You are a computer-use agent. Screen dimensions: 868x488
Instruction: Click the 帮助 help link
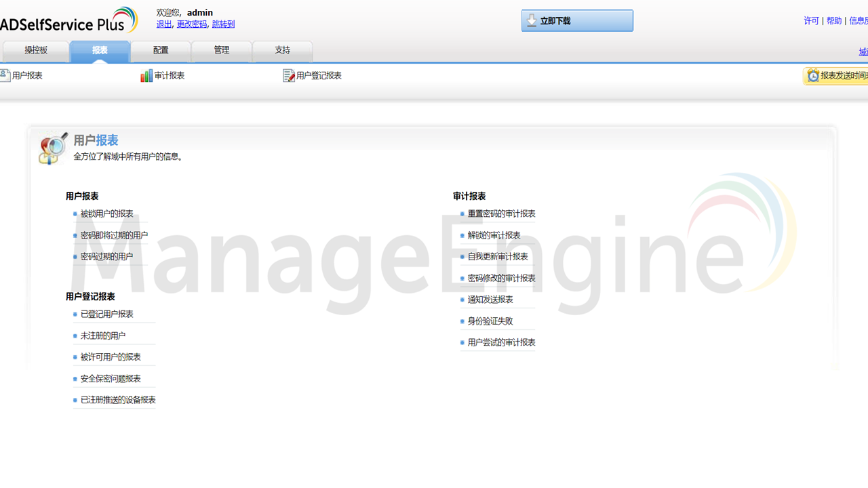point(833,20)
